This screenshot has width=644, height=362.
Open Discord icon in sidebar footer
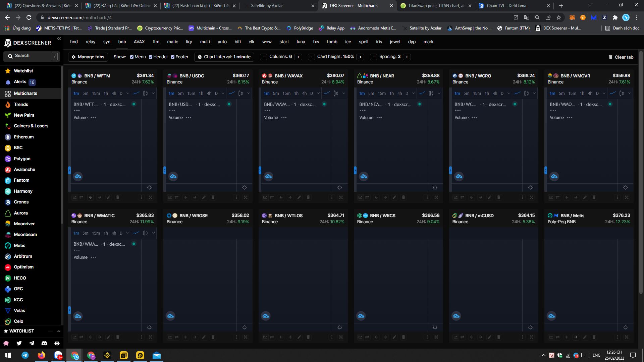(44, 343)
